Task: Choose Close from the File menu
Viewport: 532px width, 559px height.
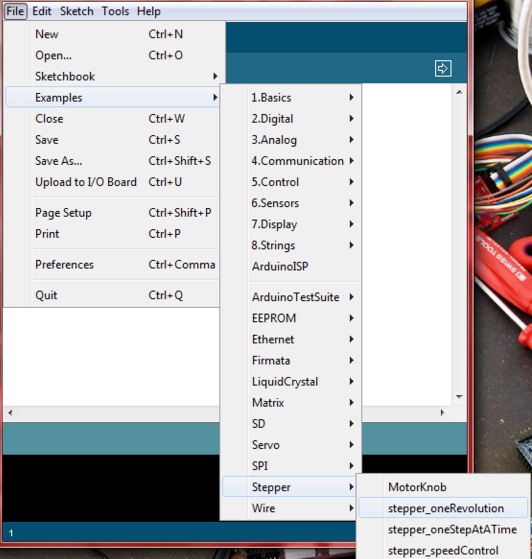Action: click(113, 118)
